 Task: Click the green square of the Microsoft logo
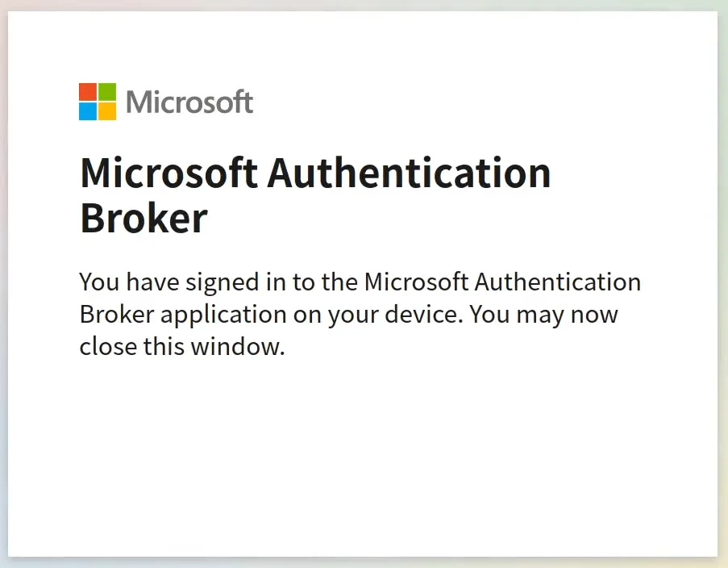pyautogui.click(x=107, y=91)
